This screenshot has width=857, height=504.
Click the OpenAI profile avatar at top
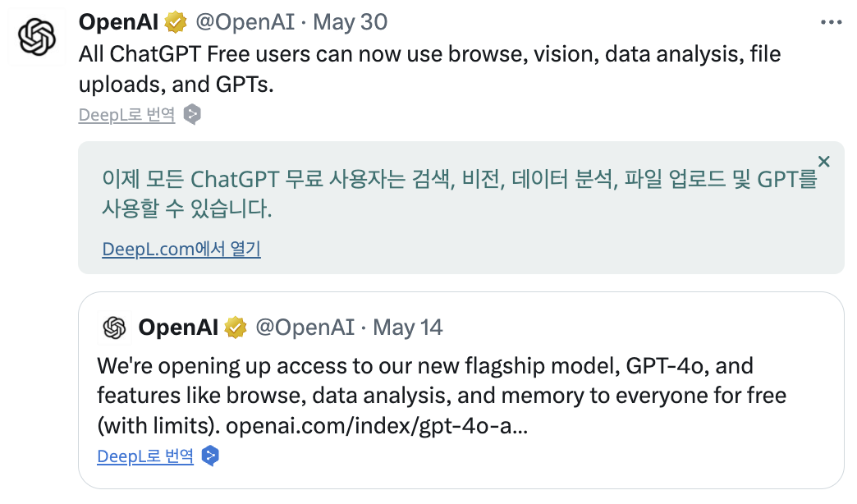pyautogui.click(x=36, y=37)
